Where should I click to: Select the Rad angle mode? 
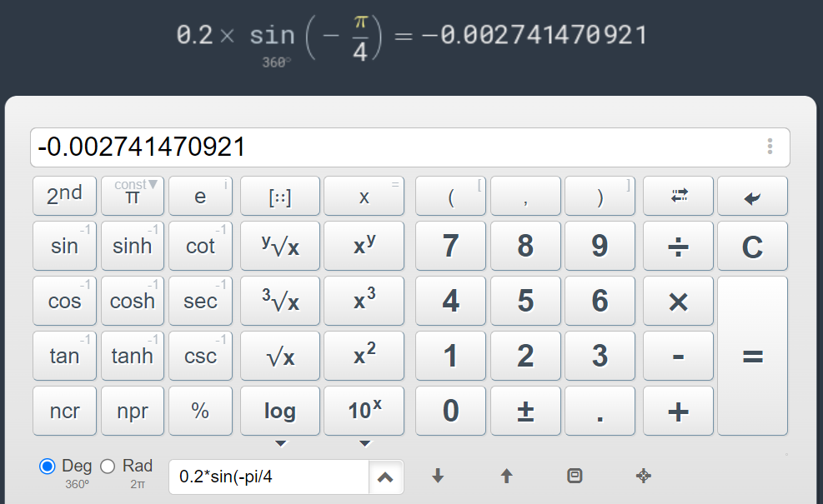[108, 467]
